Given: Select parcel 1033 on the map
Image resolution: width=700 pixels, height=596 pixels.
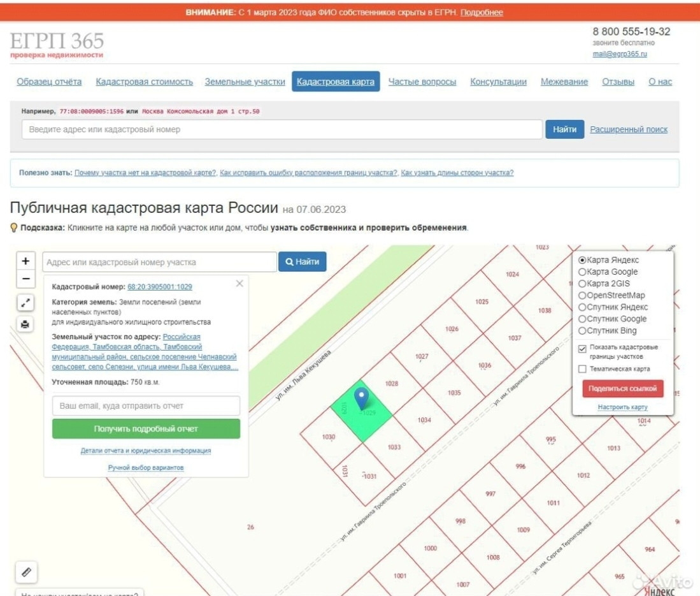Looking at the screenshot, I should click(x=394, y=447).
